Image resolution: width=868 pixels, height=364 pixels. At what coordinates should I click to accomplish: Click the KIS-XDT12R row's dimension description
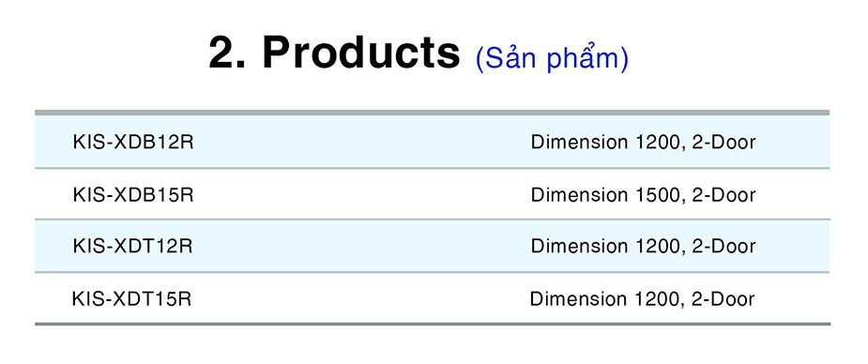click(x=643, y=246)
